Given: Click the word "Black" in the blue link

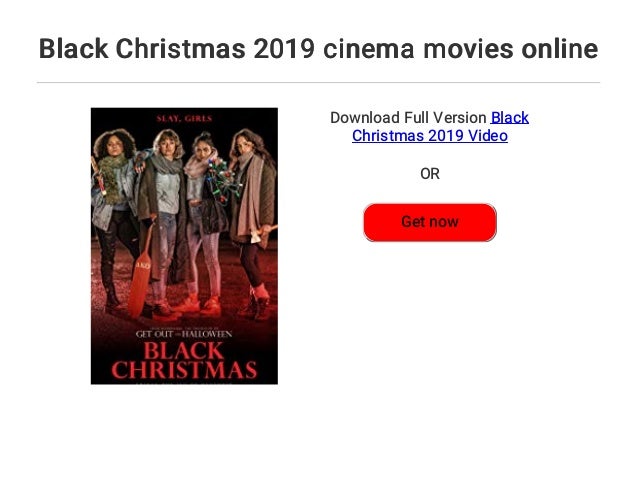Looking at the screenshot, I should pos(510,118).
